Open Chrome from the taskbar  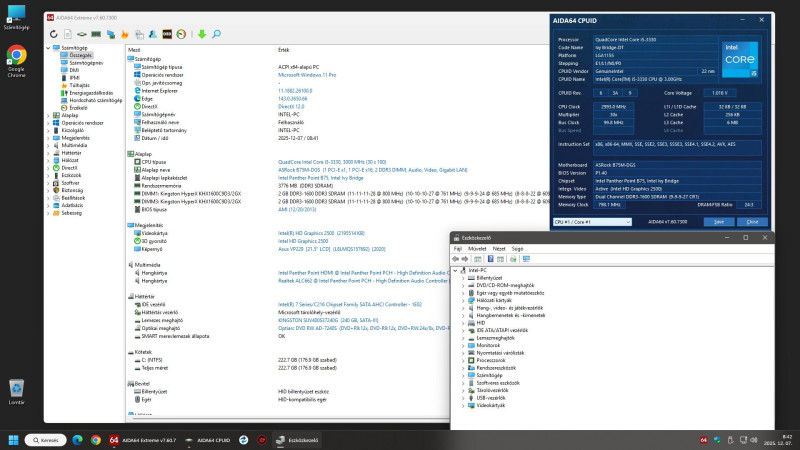click(x=96, y=440)
